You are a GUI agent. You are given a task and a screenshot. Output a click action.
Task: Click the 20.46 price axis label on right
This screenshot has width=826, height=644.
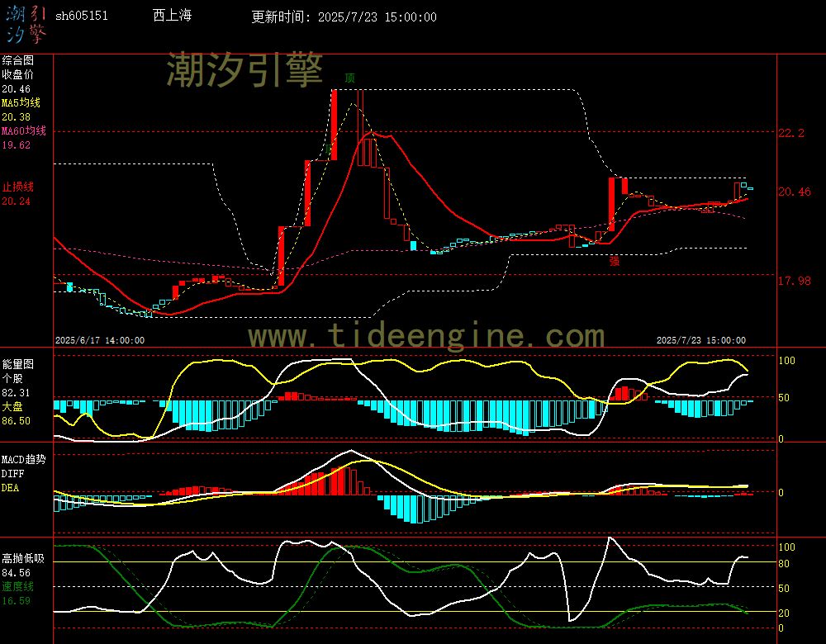795,192
